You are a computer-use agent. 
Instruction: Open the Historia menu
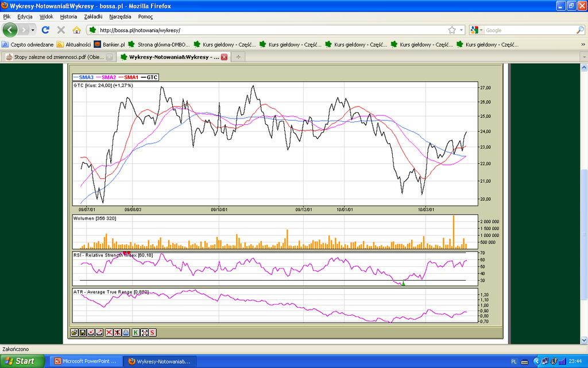point(68,17)
